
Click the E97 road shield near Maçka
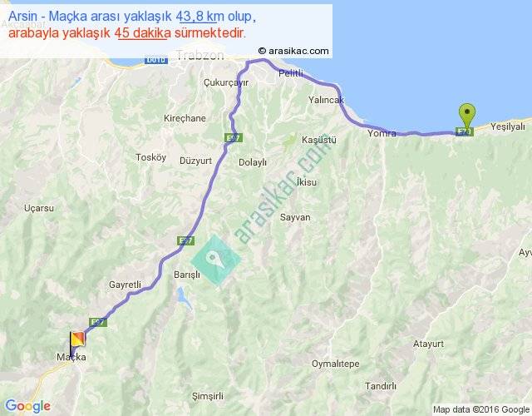point(98,322)
